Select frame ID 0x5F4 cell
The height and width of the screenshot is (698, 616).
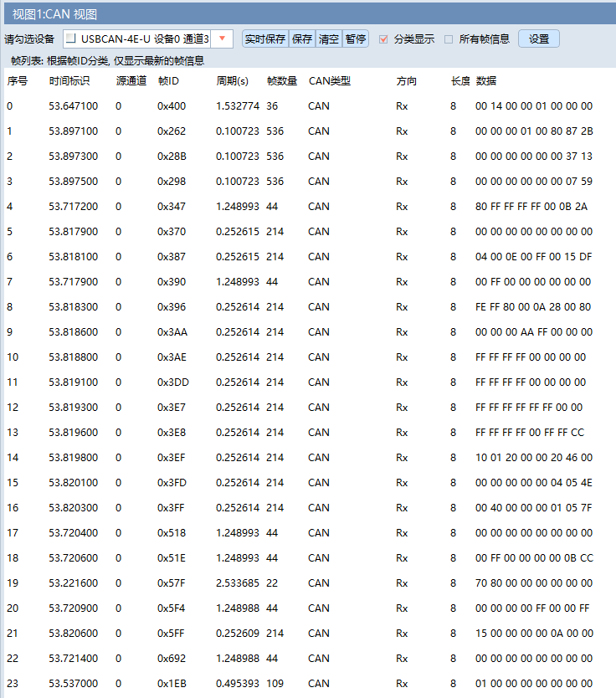171,608
